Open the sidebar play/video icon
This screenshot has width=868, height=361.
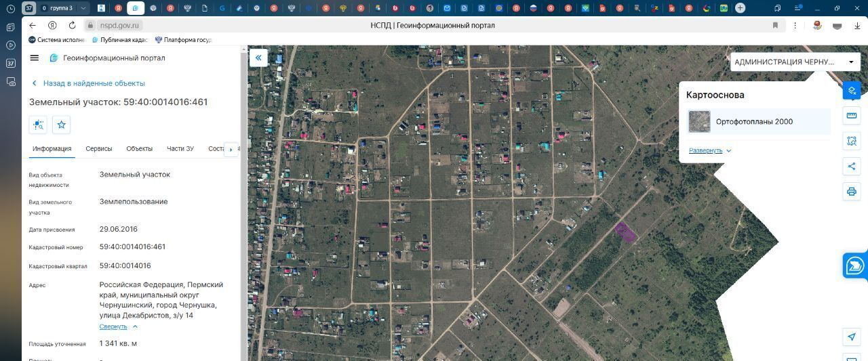[x=10, y=45]
